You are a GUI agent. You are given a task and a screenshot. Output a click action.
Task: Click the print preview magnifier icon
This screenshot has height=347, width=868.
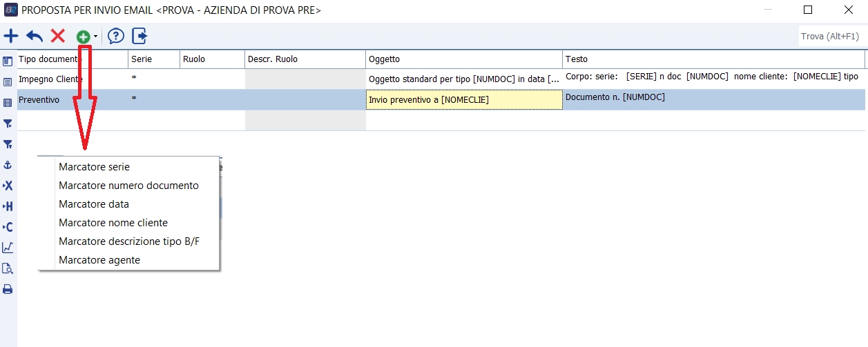(x=8, y=268)
